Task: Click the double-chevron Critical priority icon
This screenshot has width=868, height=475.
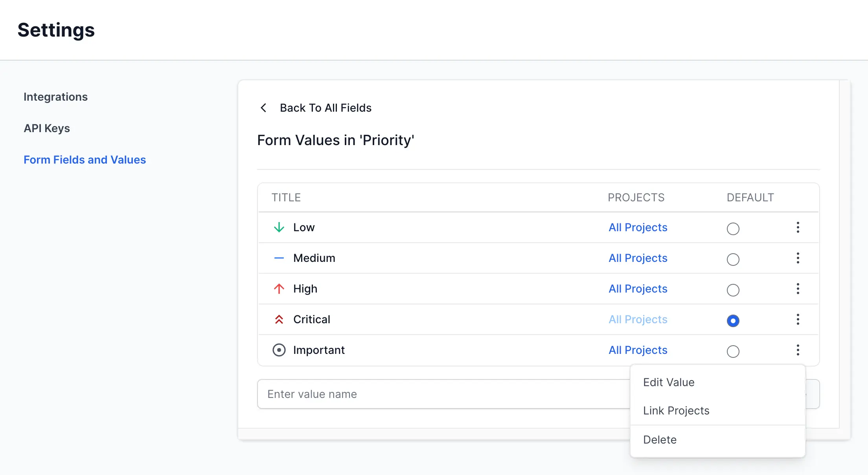Action: [x=279, y=319]
